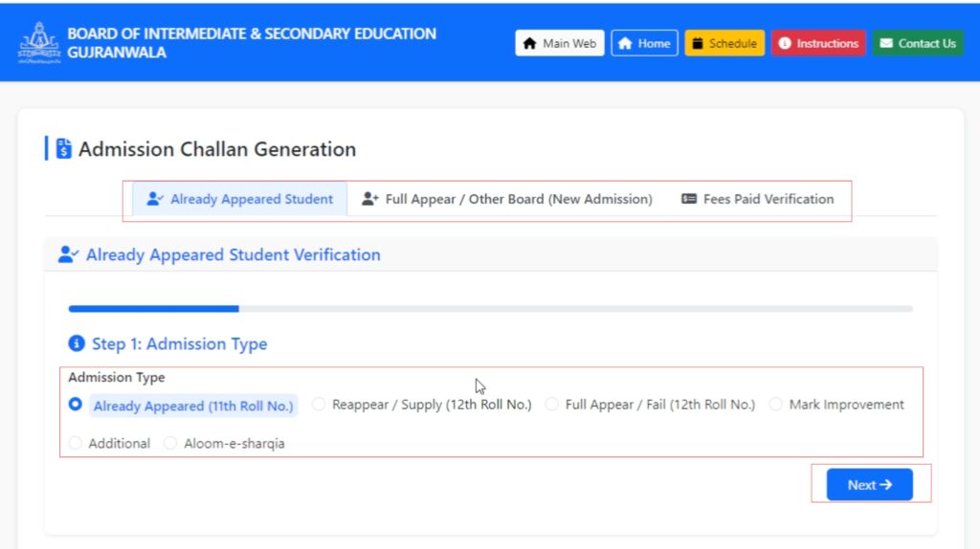Screen dimensions: 980x549
Task: Click the calendar icon in Schedule button
Action: click(698, 44)
